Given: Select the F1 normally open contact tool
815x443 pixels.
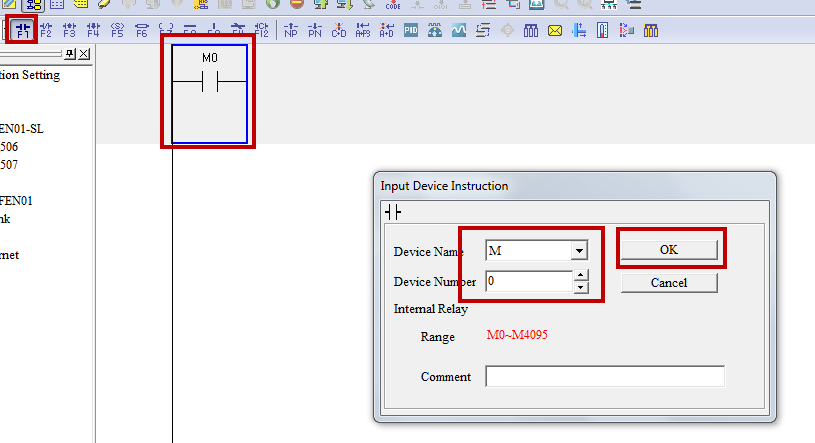Looking at the screenshot, I should (23, 30).
